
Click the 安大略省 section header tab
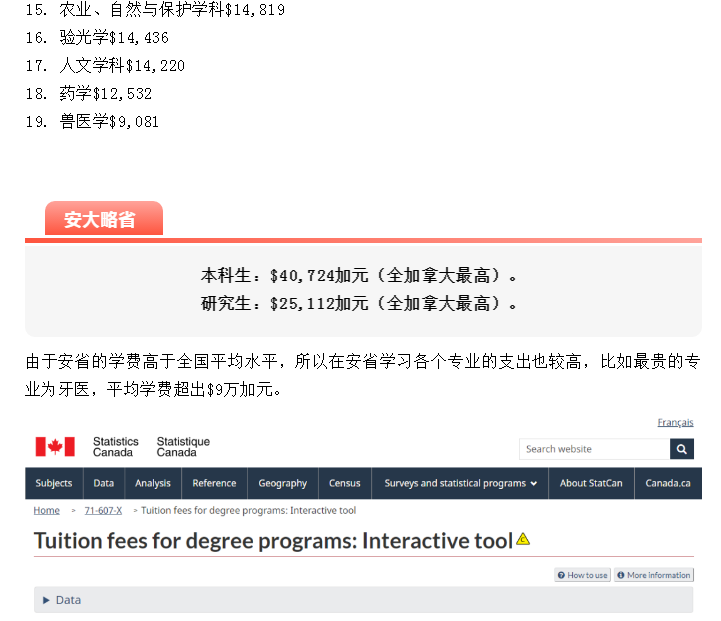[x=100, y=220]
